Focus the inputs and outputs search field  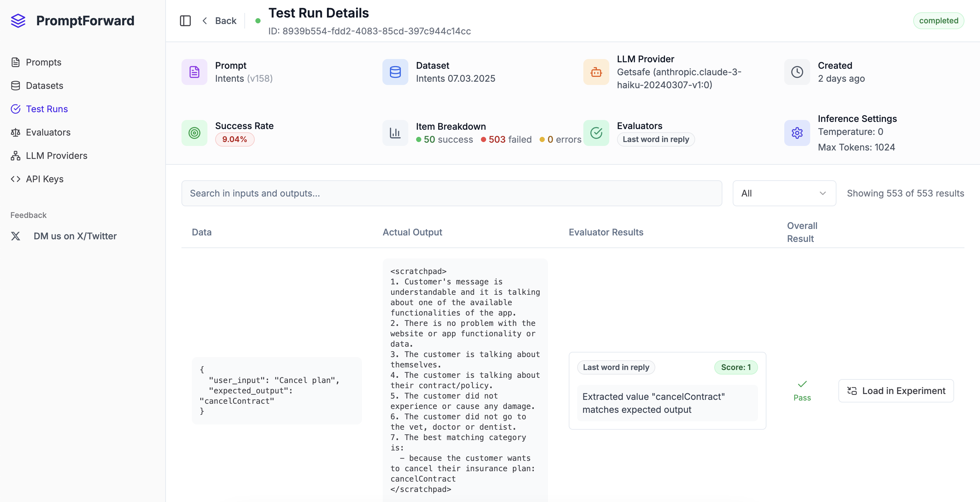(x=451, y=193)
